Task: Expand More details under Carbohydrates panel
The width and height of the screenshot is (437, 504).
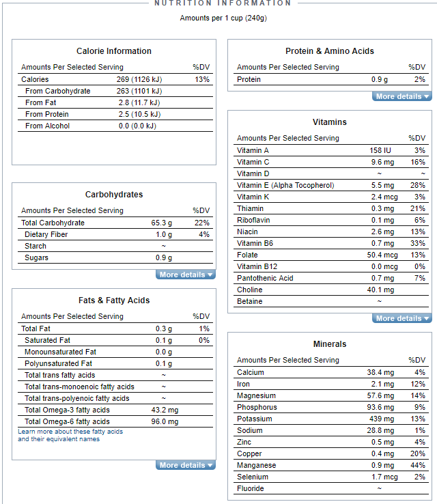Action: click(186, 275)
